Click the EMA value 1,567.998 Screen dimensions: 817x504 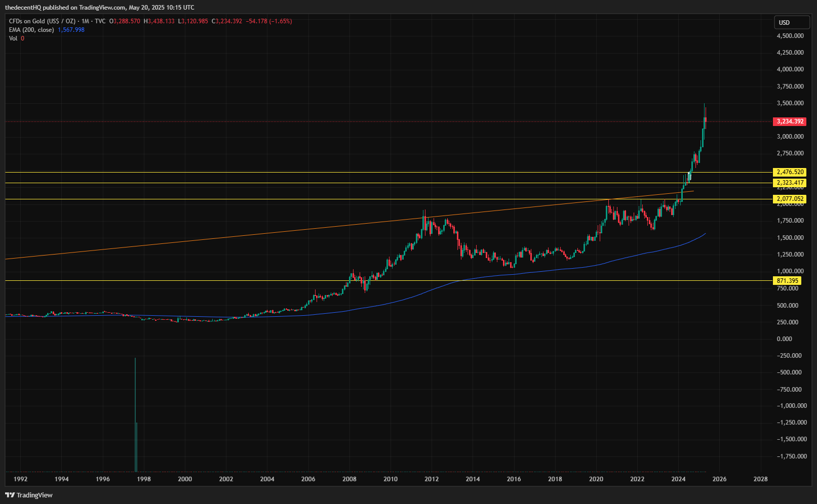[71, 30]
